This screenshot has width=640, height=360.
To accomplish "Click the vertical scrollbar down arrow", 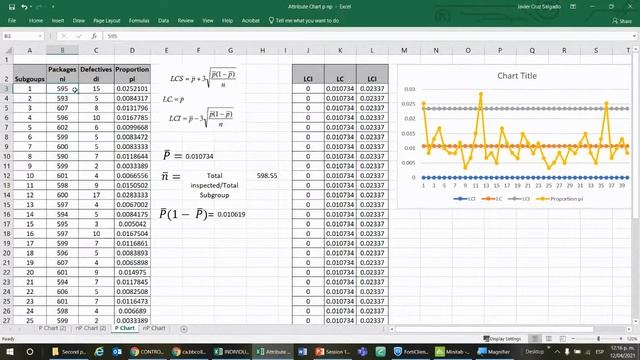I will [x=636, y=322].
